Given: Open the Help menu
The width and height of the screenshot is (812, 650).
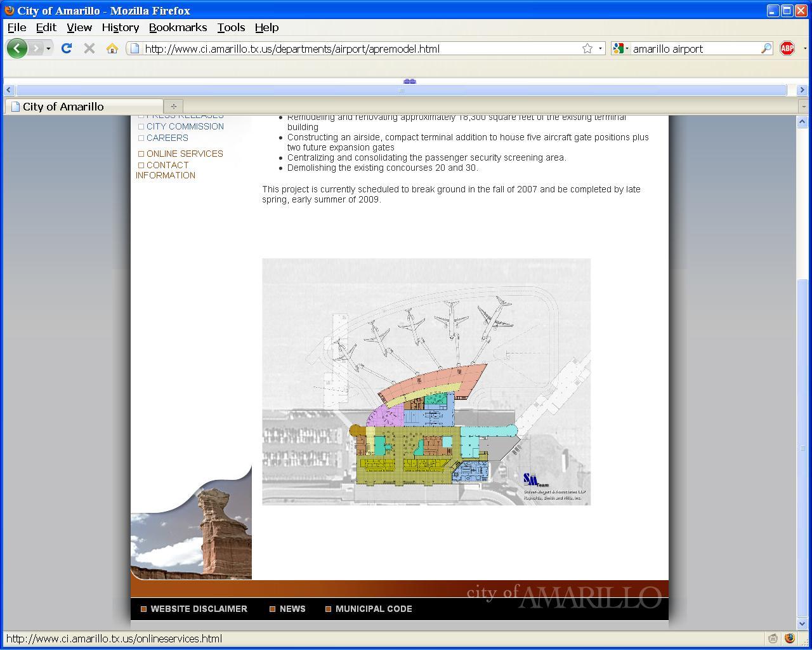Looking at the screenshot, I should [266, 27].
